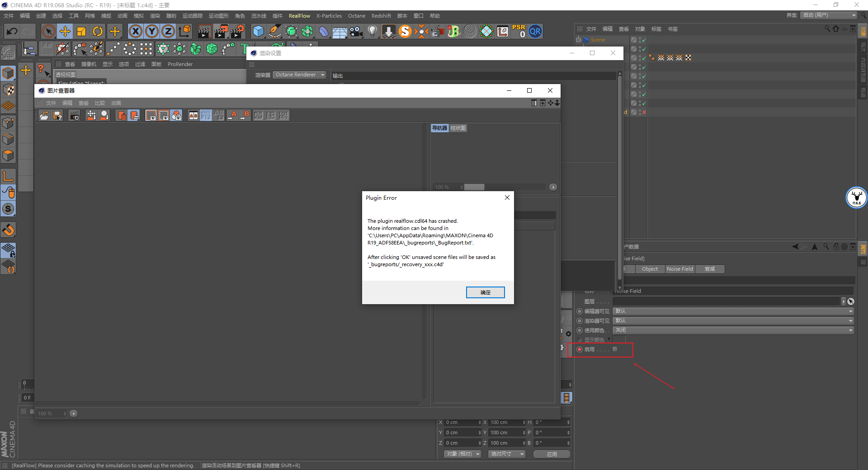Toggle X axis lock
This screenshot has height=470, width=868.
pyautogui.click(x=135, y=31)
